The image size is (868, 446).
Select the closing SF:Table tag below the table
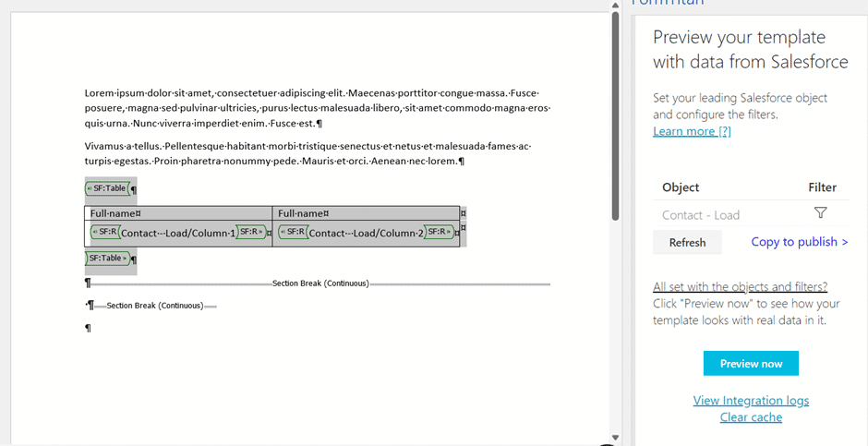coord(107,259)
